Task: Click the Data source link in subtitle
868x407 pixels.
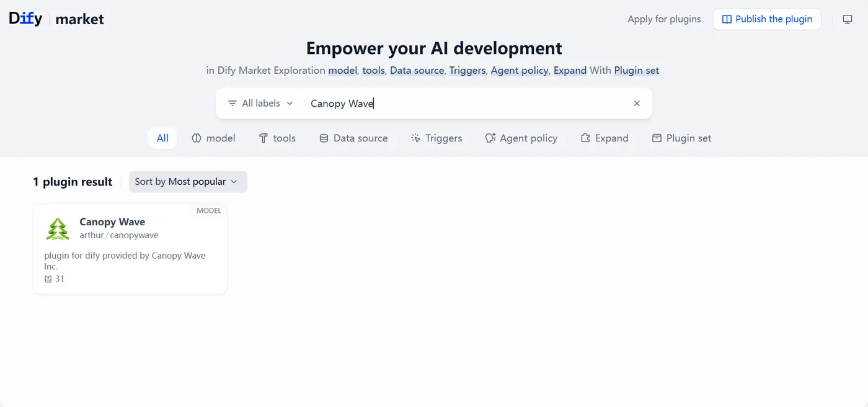Action: click(x=417, y=71)
